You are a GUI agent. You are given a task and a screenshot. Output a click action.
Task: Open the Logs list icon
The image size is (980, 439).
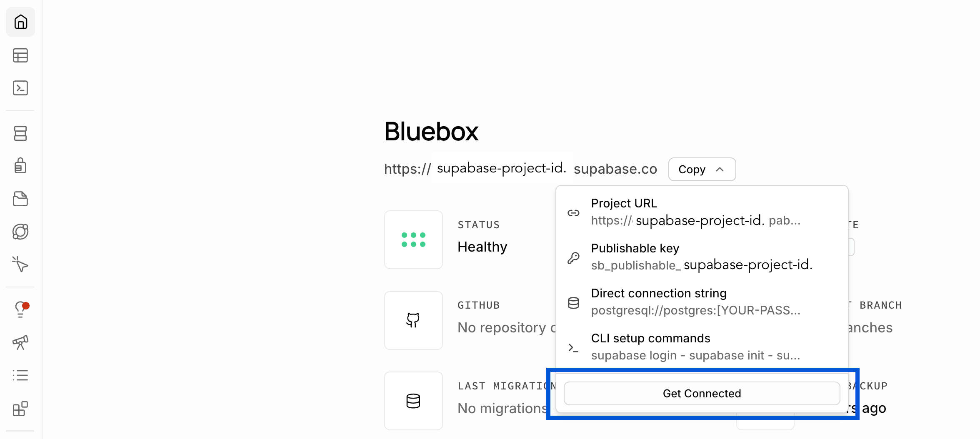tap(20, 375)
